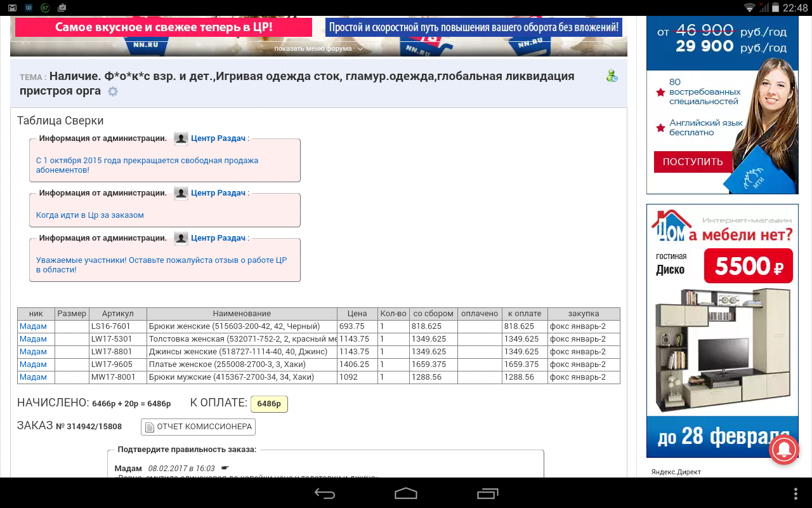The height and width of the screenshot is (508, 812).
Task: Click avatar icon in third administration notice
Action: (x=181, y=238)
